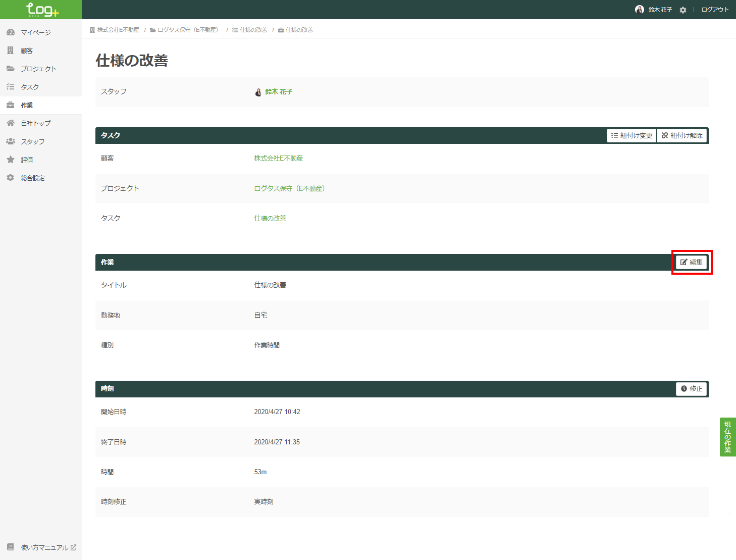Click the Log+ logo in header
The image size is (736, 560).
coord(41,10)
